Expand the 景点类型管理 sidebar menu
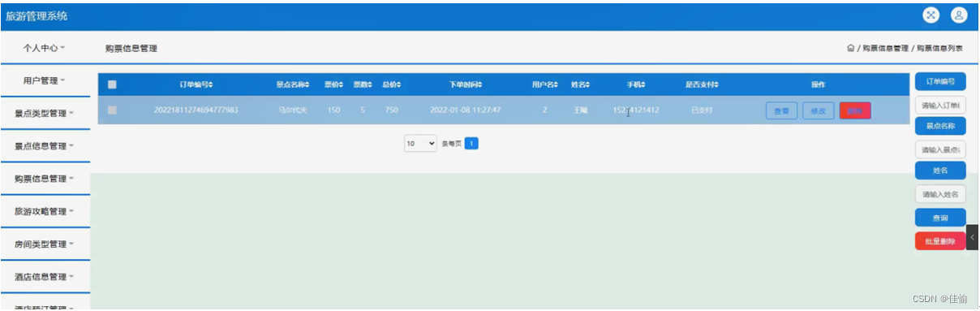The height and width of the screenshot is (311, 980). [x=45, y=114]
